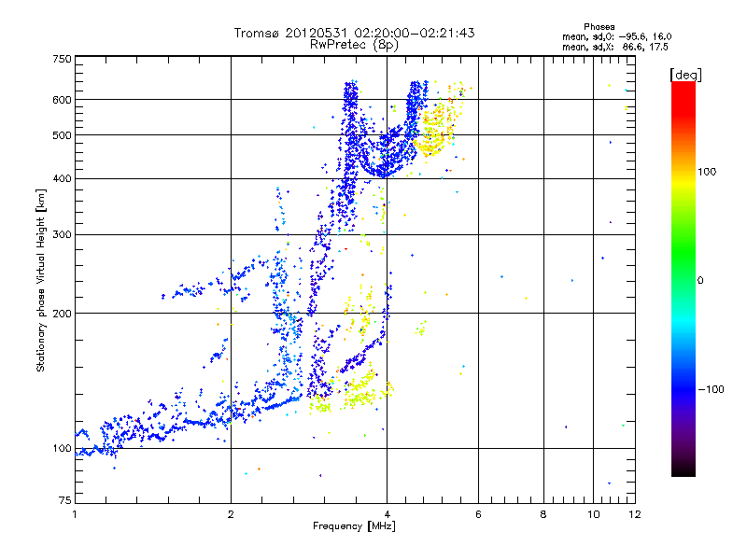Viewport: 747px width, 560px height.
Task: Click the x-axis tick label '4'
Action: click(x=388, y=514)
